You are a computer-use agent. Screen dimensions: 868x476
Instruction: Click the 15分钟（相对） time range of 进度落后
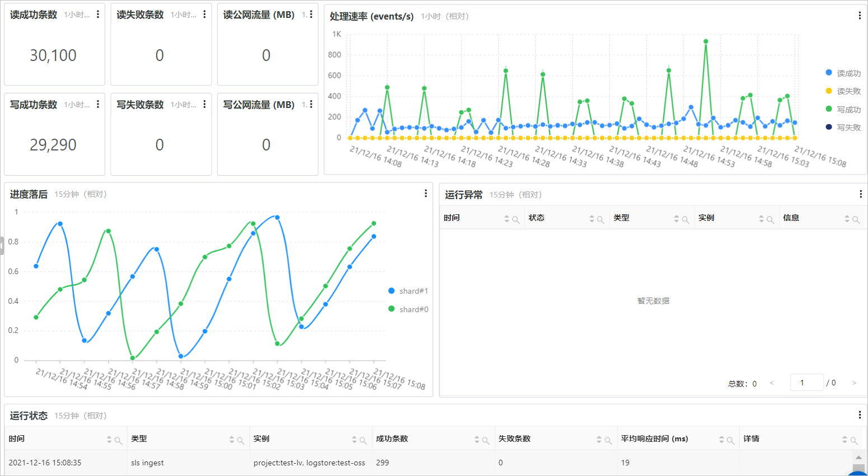point(81,194)
